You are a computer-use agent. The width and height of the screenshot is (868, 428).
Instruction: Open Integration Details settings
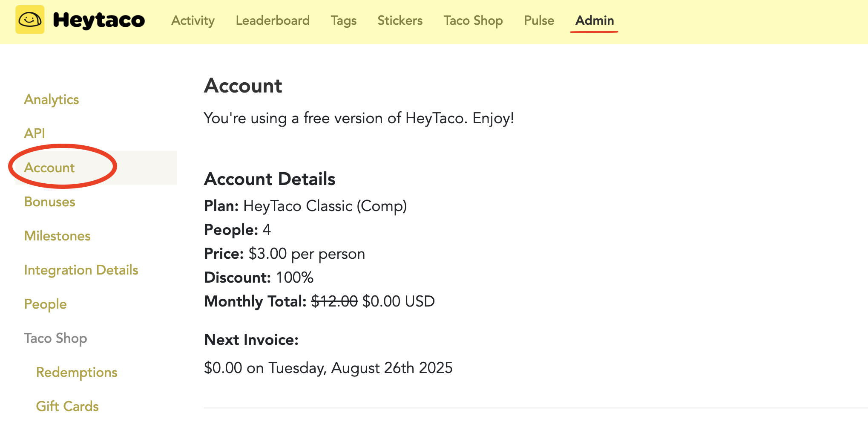81,270
